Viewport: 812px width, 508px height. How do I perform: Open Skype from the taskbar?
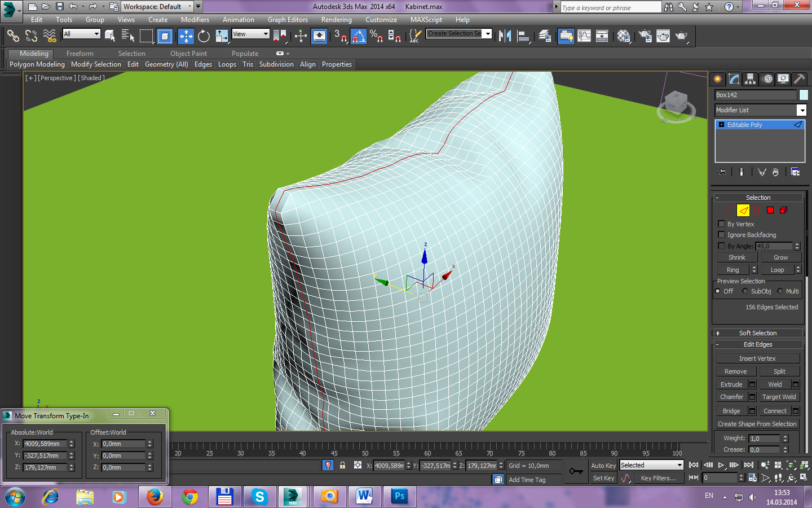coord(259,497)
